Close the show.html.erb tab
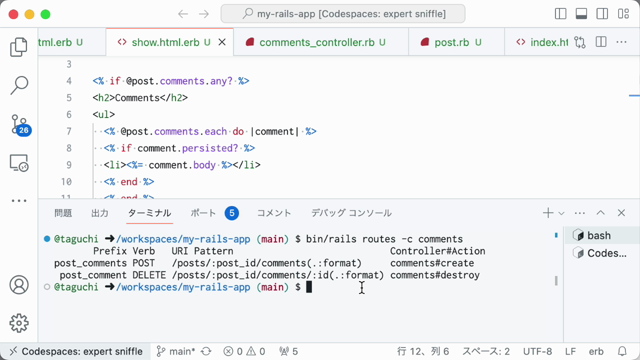 point(222,42)
